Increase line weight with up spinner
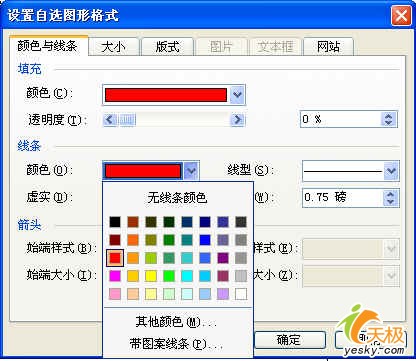Screen dimensions: 416x361 pos(390,194)
